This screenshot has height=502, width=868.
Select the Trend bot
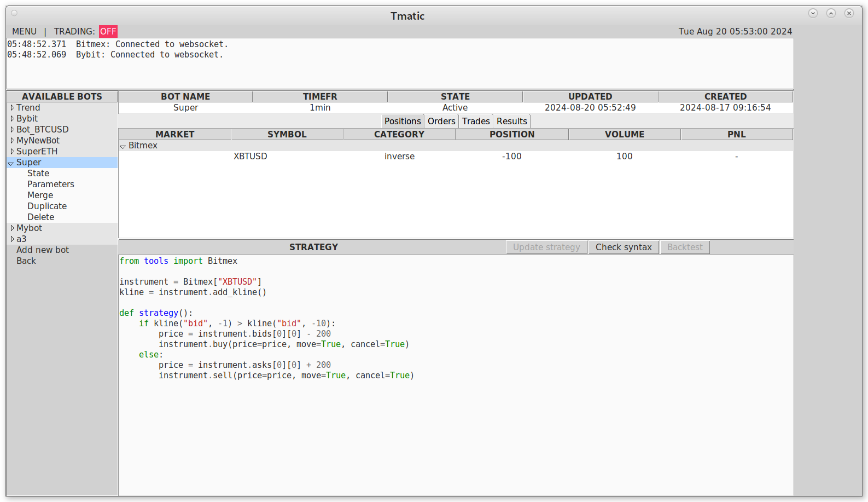28,108
